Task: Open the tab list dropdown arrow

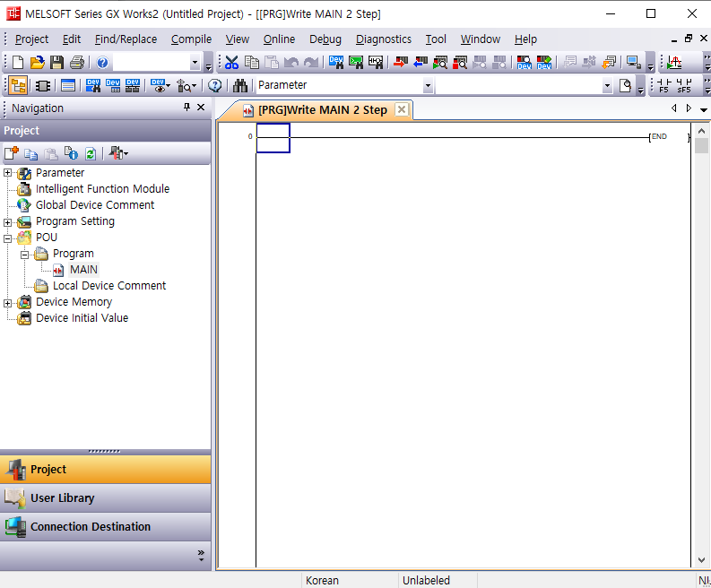Action: [703, 109]
